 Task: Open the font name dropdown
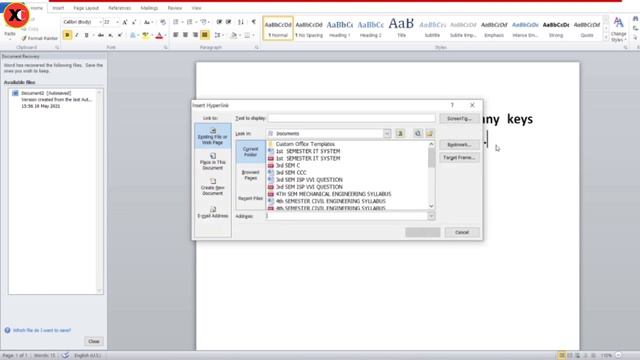pyautogui.click(x=100, y=22)
